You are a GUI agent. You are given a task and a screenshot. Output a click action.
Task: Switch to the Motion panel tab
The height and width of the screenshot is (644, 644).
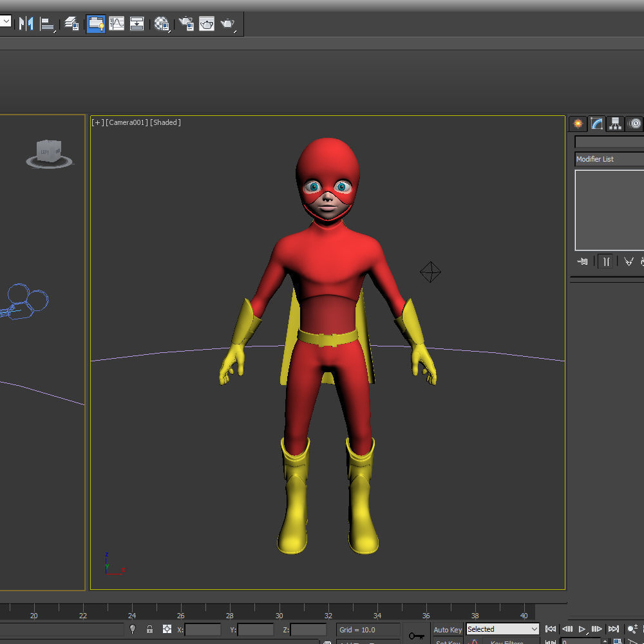point(634,124)
